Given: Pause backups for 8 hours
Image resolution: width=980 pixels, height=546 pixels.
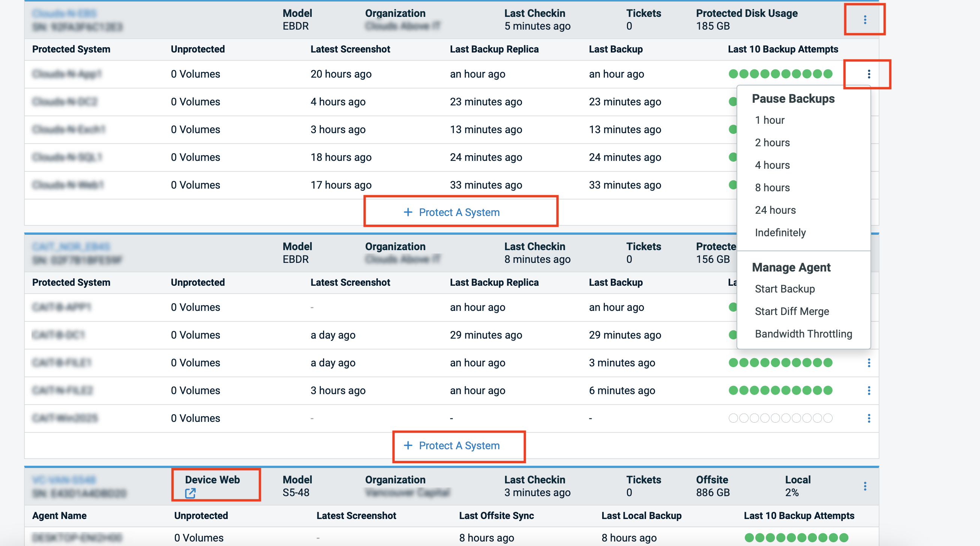Looking at the screenshot, I should pos(772,187).
